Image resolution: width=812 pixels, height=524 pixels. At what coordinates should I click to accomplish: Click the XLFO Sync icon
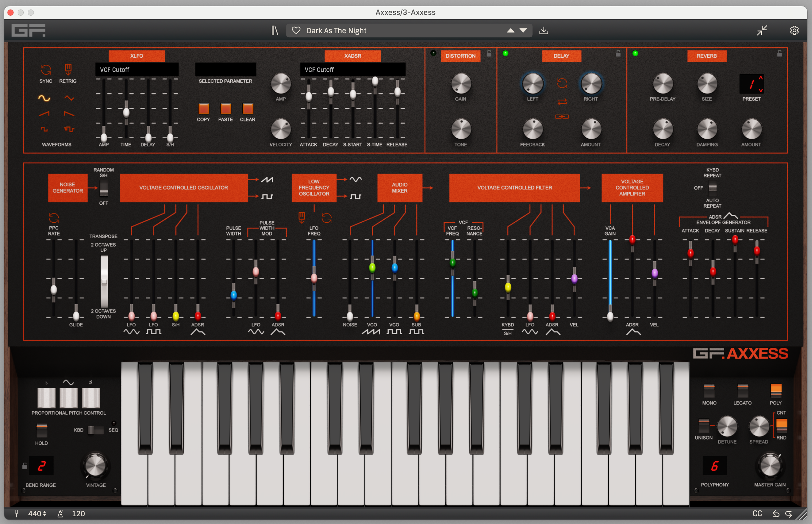click(x=46, y=70)
